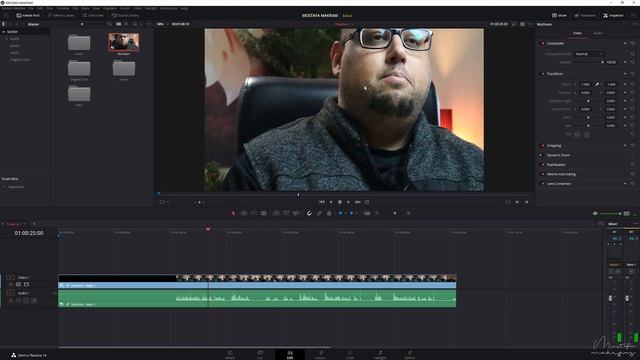This screenshot has height=360, width=640.
Task: Play the timeline forward
Action: click(348, 202)
